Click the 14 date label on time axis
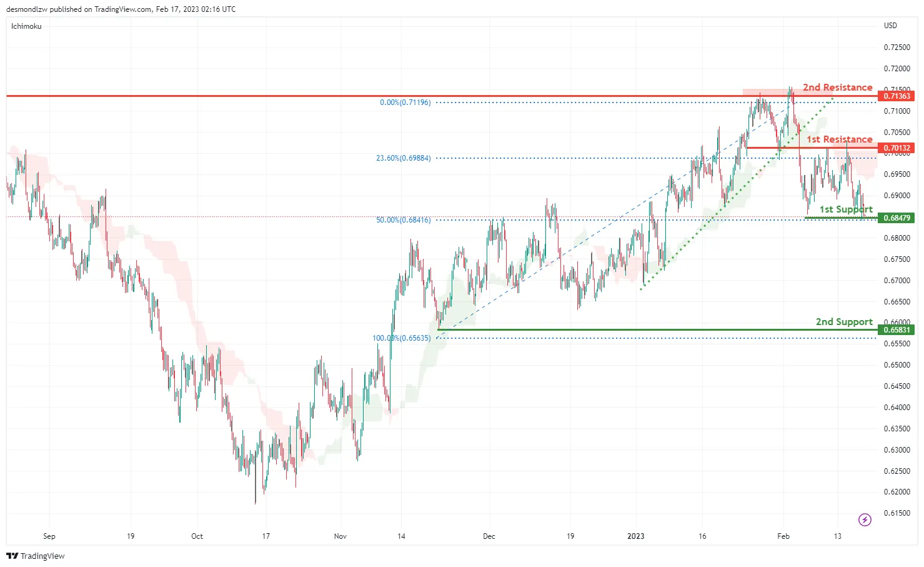This screenshot has height=567, width=924. [x=401, y=536]
